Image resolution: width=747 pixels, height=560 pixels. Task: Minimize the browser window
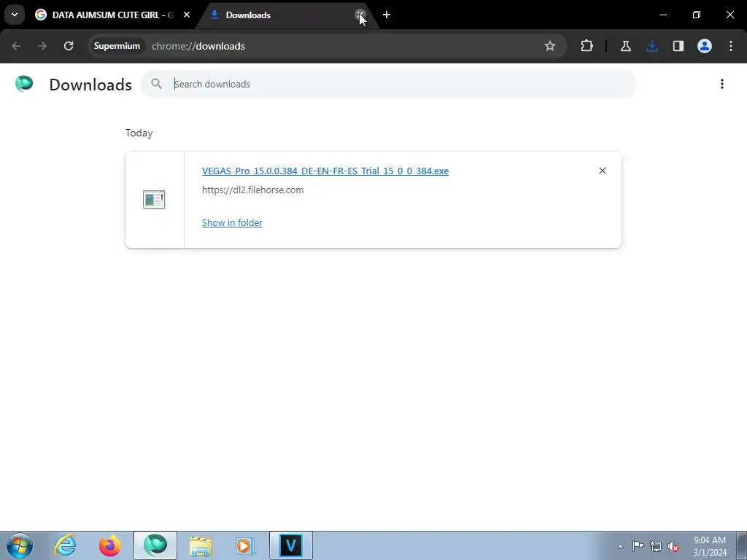tap(662, 15)
